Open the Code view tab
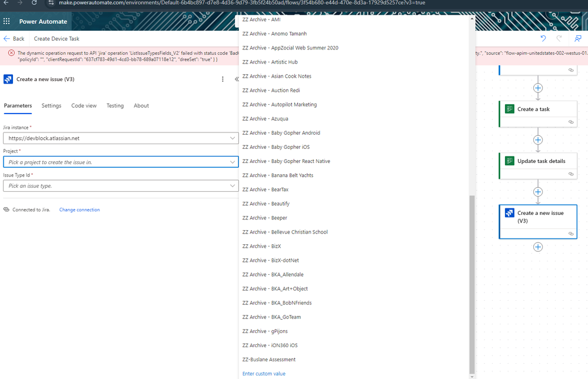The width and height of the screenshot is (588, 379). click(84, 106)
